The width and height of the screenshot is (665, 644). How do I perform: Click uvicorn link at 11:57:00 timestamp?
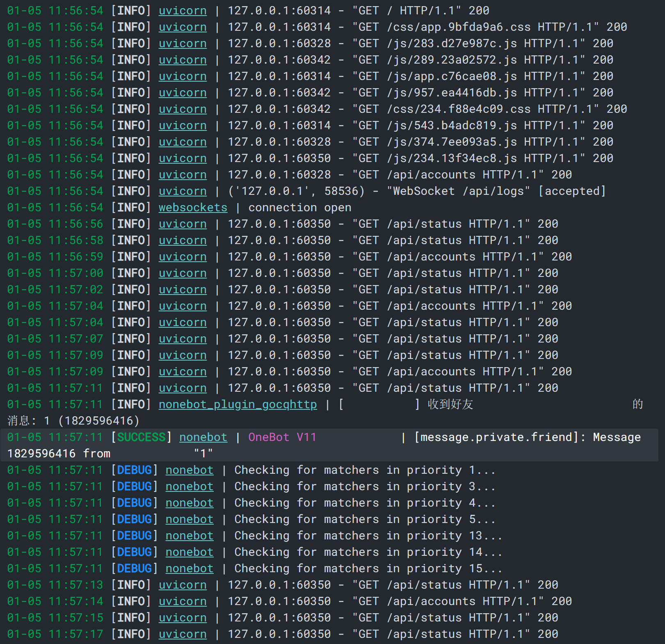[x=183, y=273]
